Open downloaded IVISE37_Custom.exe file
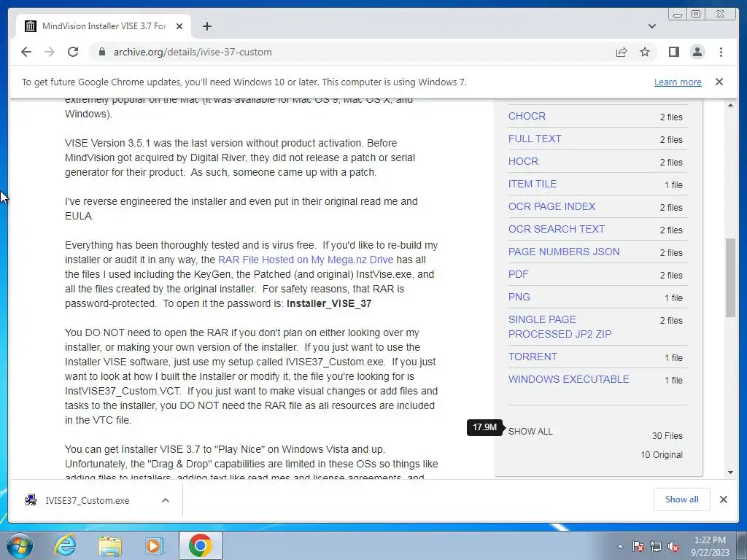The image size is (747, 560). [88, 500]
